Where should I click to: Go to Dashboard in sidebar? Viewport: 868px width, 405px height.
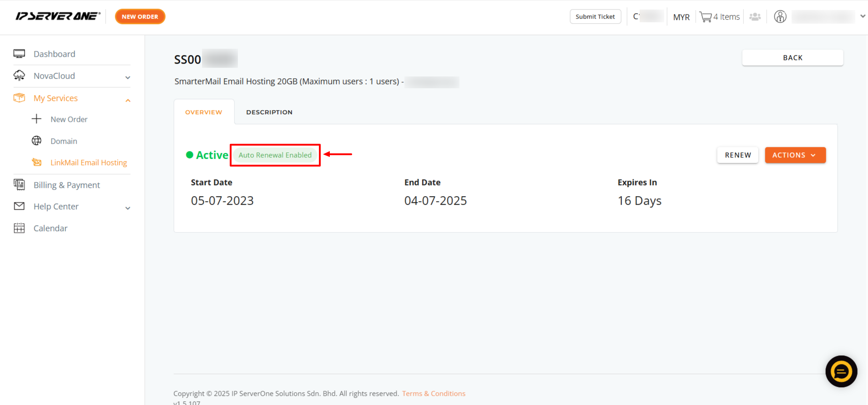55,54
